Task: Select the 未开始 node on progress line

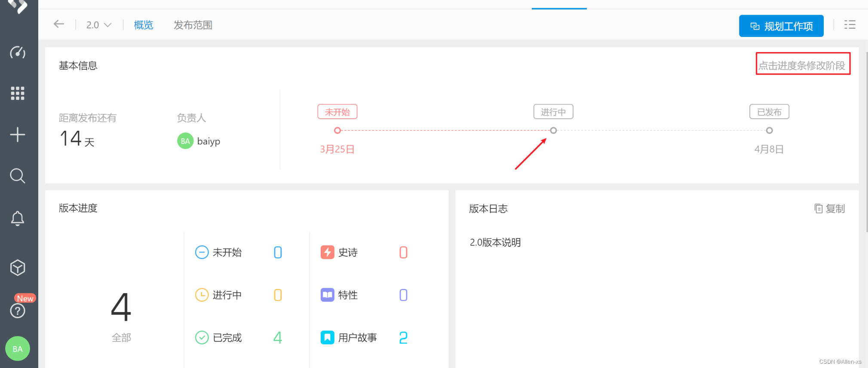Action: (x=337, y=130)
